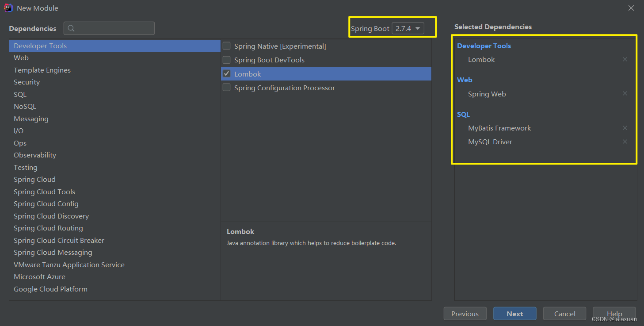Select VMware Tanzu Application Service category
The height and width of the screenshot is (326, 644).
click(115, 265)
